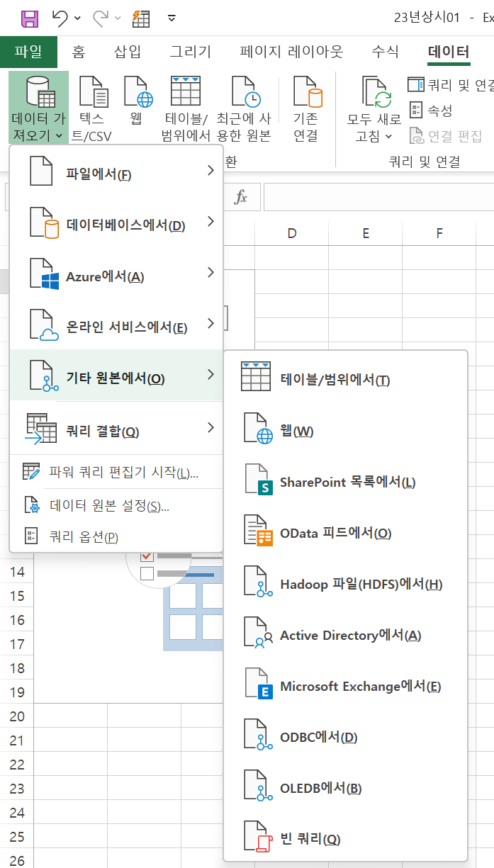
Task: Open 빈 쿼리 from submenu
Action: [310, 840]
